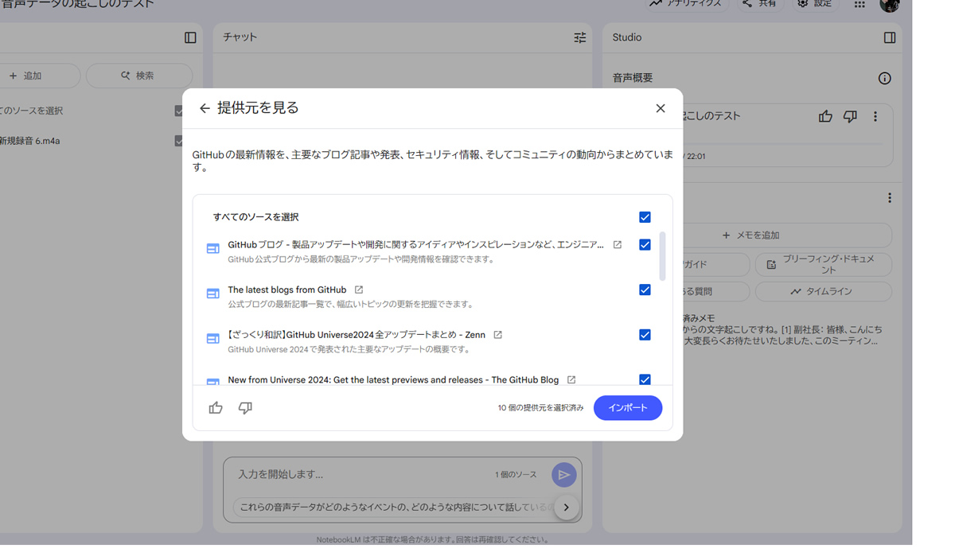Select the タイムライン option in Studio
The image size is (955, 560).
tap(823, 292)
